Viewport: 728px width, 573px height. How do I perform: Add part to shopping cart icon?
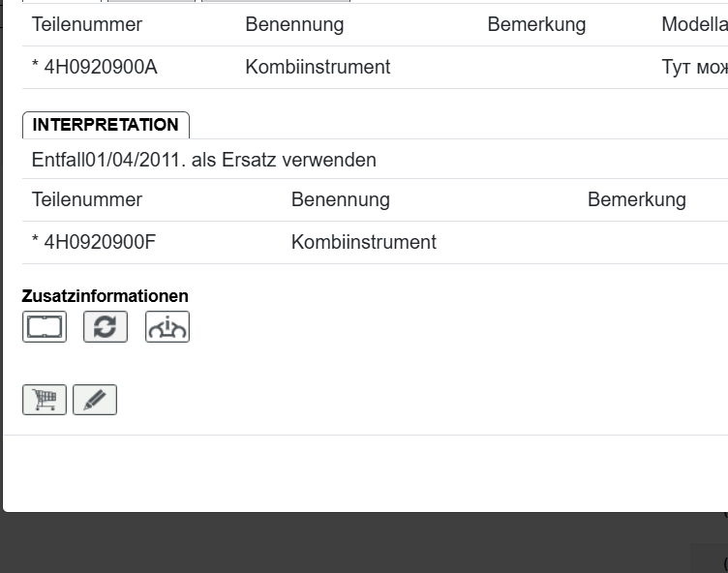45,400
